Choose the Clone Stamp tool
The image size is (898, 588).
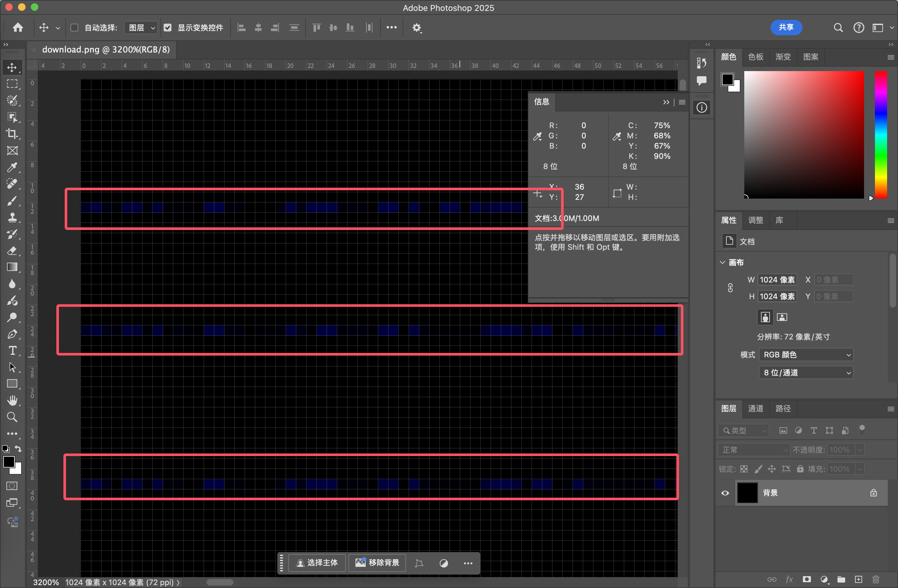pos(12,217)
